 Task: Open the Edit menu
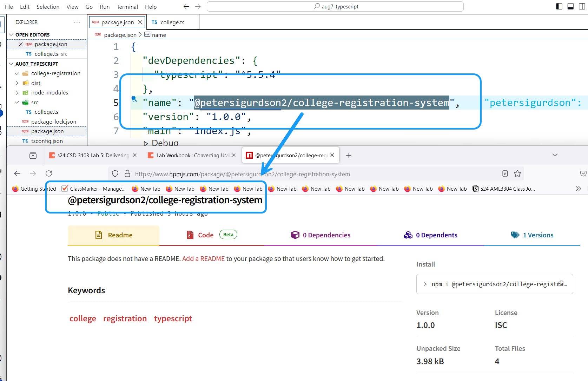[25, 7]
